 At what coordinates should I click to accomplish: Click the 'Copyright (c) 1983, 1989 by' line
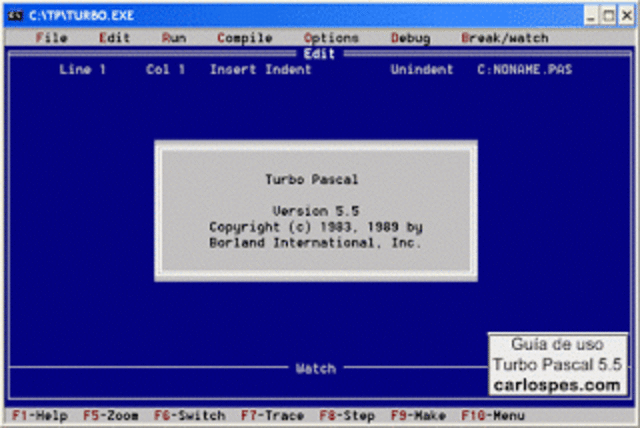(316, 227)
